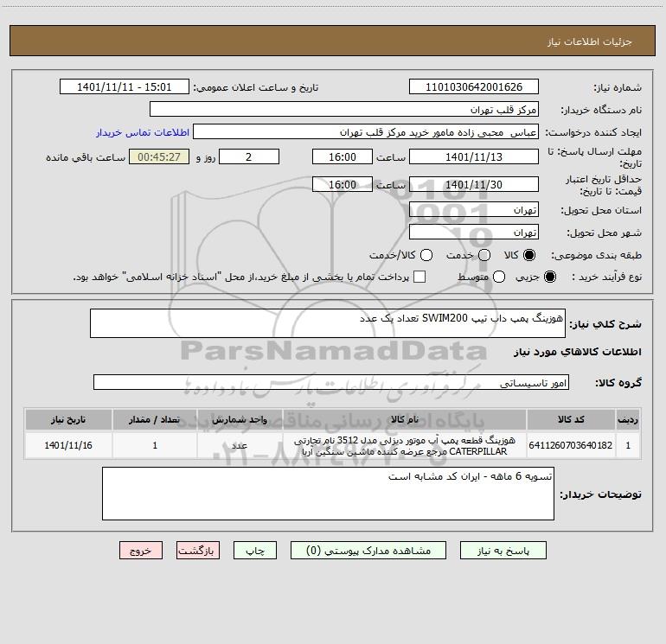Viewport: 666px width, 644px height.
Task: Click the خروج exit button
Action: tap(141, 551)
